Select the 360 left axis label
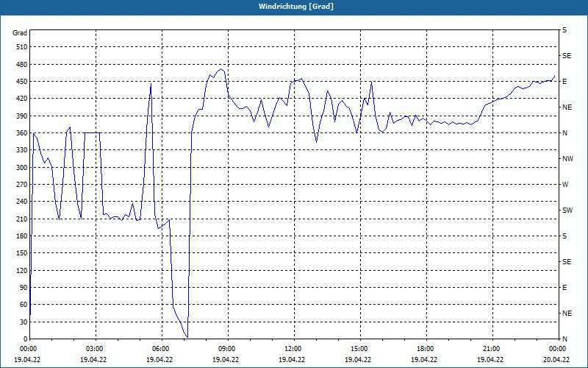 click(22, 133)
